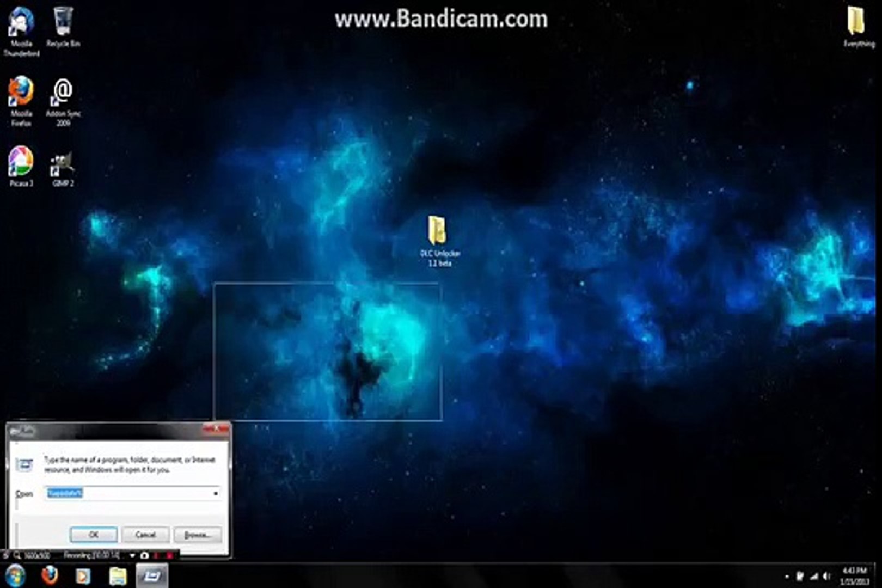
Task: Open Windows Media Player from the taskbar
Action: coord(83,575)
